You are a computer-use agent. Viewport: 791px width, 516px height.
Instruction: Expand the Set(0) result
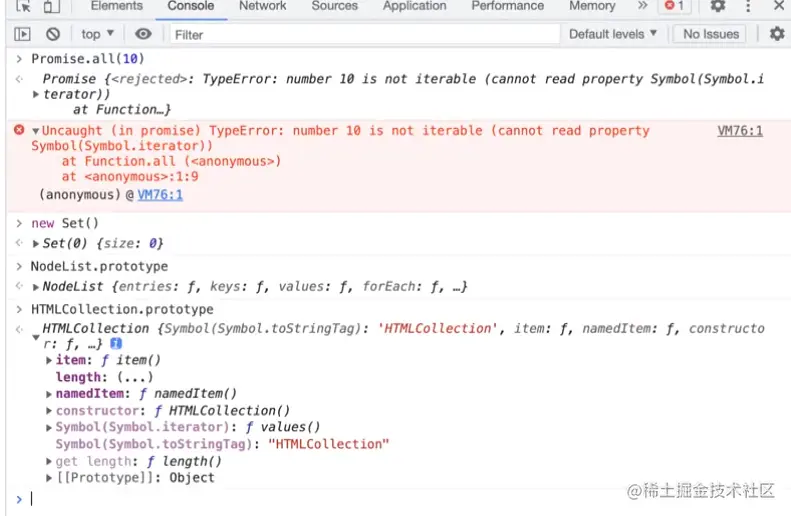[35, 244]
